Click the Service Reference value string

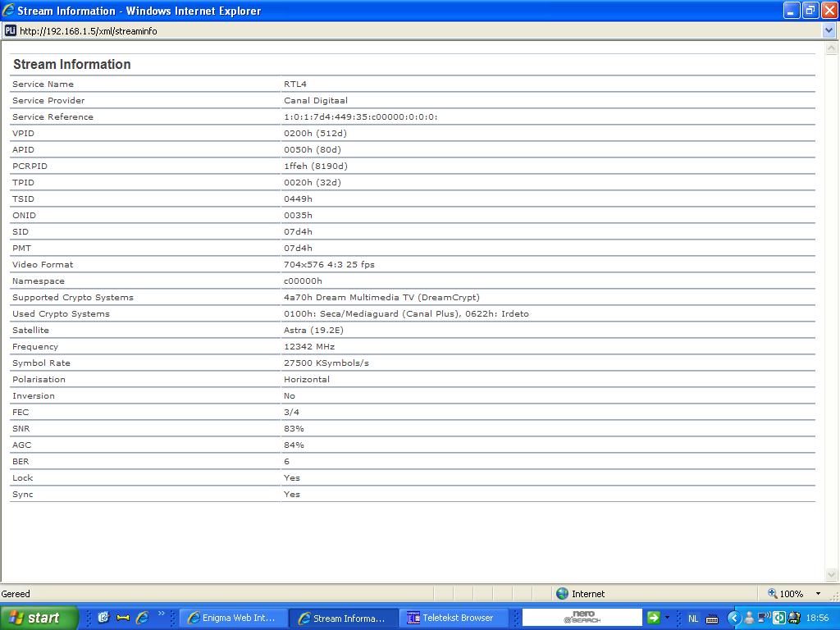(x=361, y=116)
